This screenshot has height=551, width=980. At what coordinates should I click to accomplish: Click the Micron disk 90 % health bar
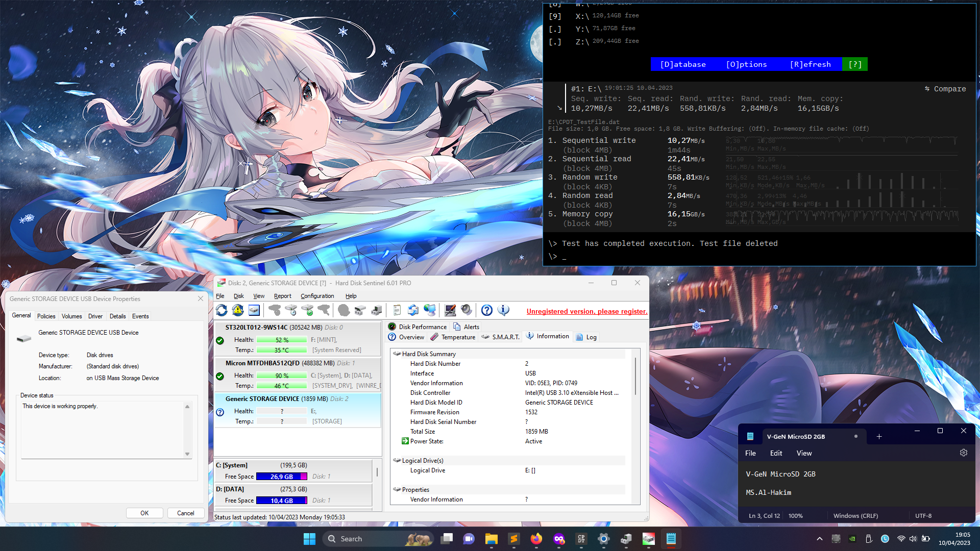(282, 375)
